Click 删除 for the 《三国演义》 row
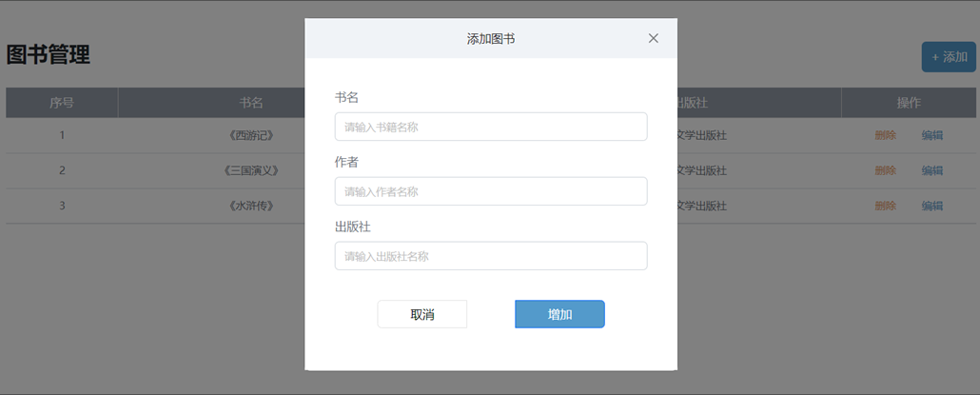 coord(885,170)
